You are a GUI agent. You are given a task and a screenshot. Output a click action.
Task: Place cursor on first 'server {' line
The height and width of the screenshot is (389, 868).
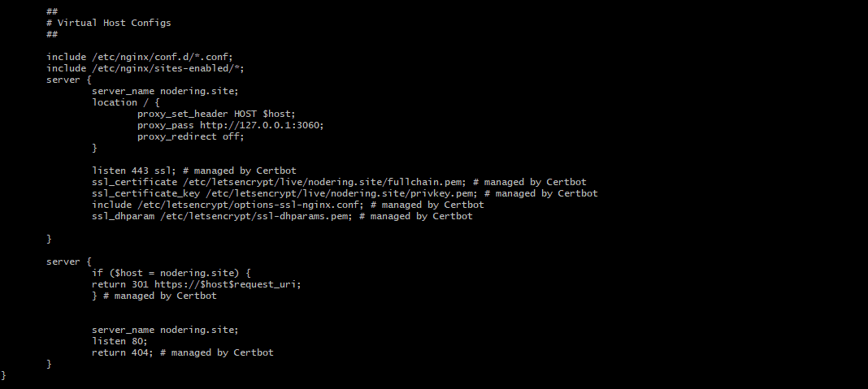point(68,80)
